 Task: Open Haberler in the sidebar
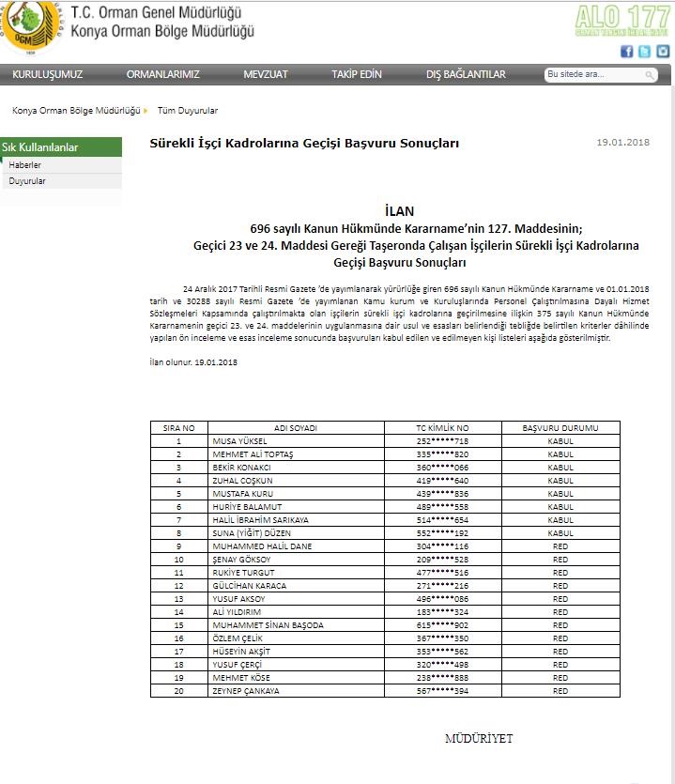tap(25, 165)
